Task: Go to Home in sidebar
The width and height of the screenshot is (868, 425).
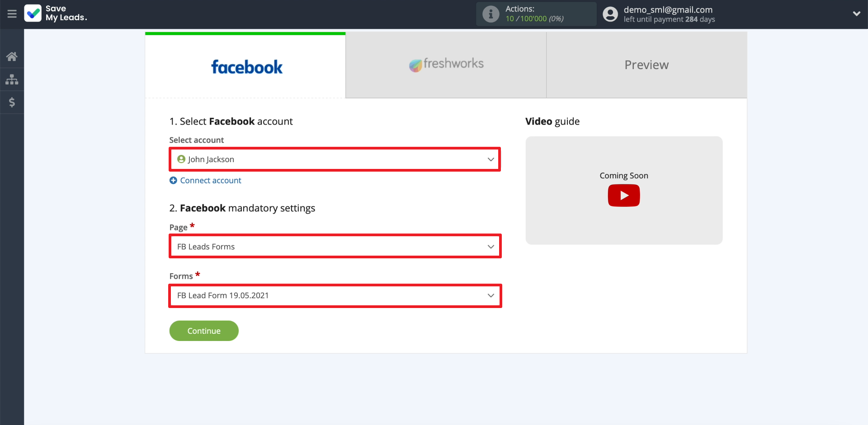Action: coord(12,56)
